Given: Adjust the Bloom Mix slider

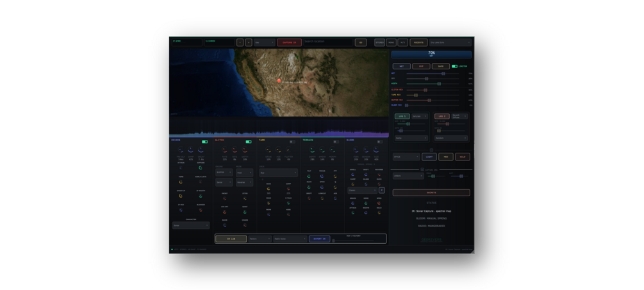Looking at the screenshot, I should (433, 105).
